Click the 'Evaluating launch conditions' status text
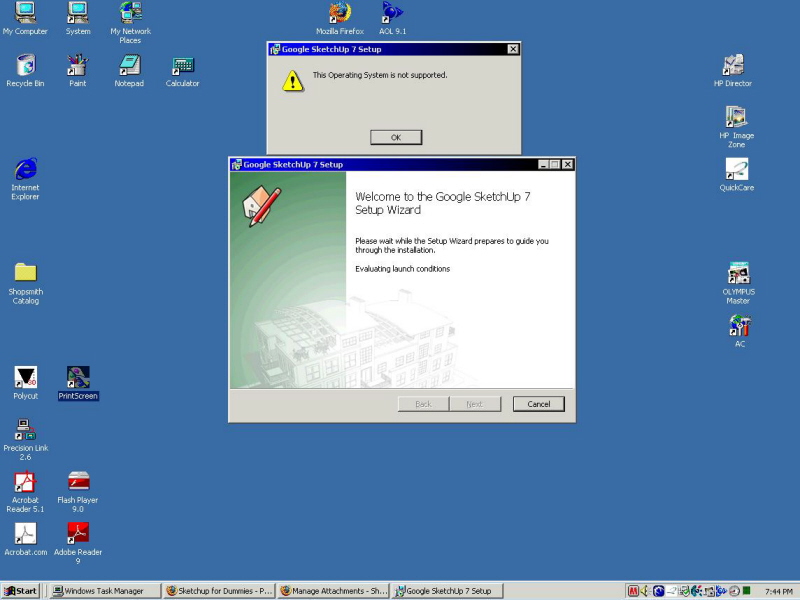Image resolution: width=800 pixels, height=600 pixels. (403, 269)
